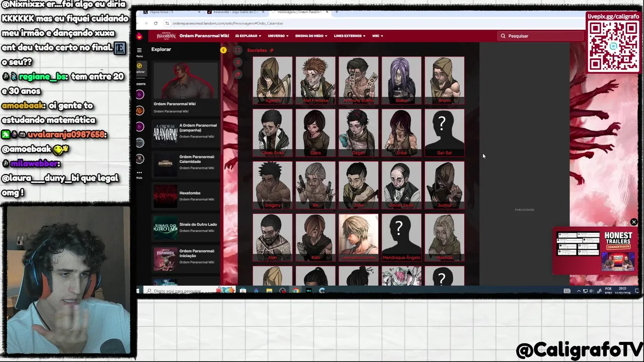Open Sinais do Outro Lado article

pyautogui.click(x=185, y=227)
